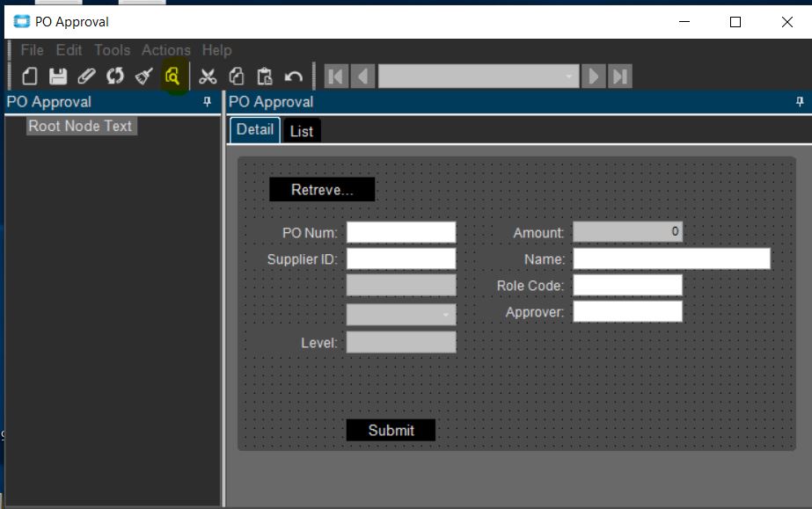Click the paperclip Attachments icon
This screenshot has width=812, height=509.
point(86,76)
